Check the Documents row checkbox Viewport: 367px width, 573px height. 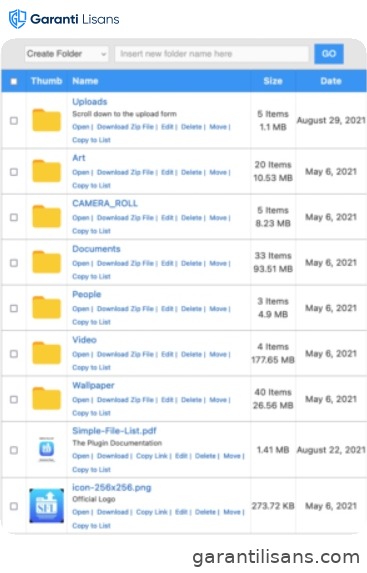[14, 263]
